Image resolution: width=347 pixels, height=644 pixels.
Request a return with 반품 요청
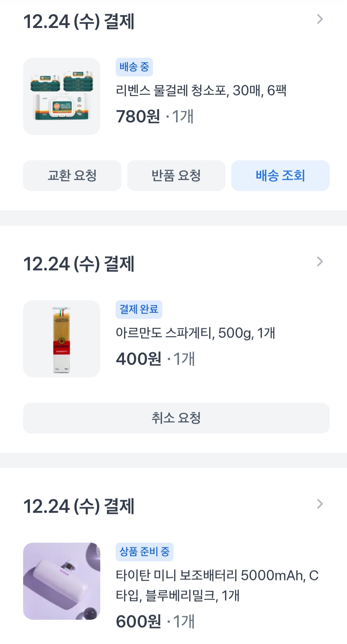click(x=176, y=176)
